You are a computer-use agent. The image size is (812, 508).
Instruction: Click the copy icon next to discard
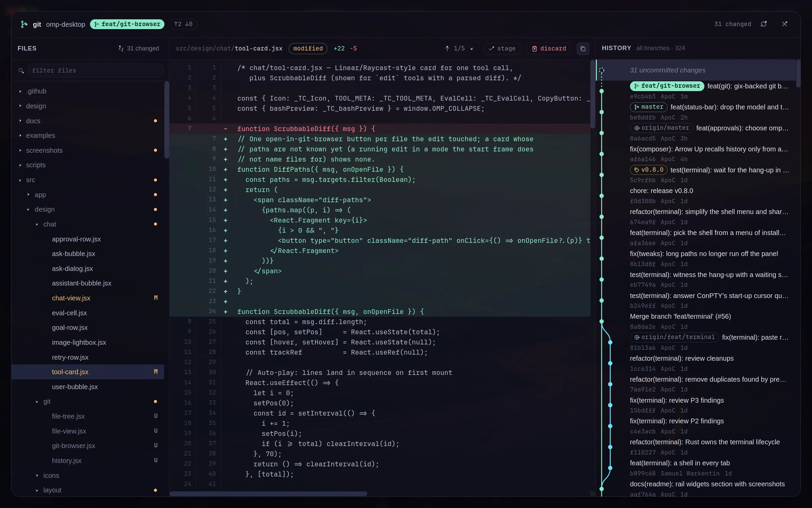pyautogui.click(x=583, y=48)
